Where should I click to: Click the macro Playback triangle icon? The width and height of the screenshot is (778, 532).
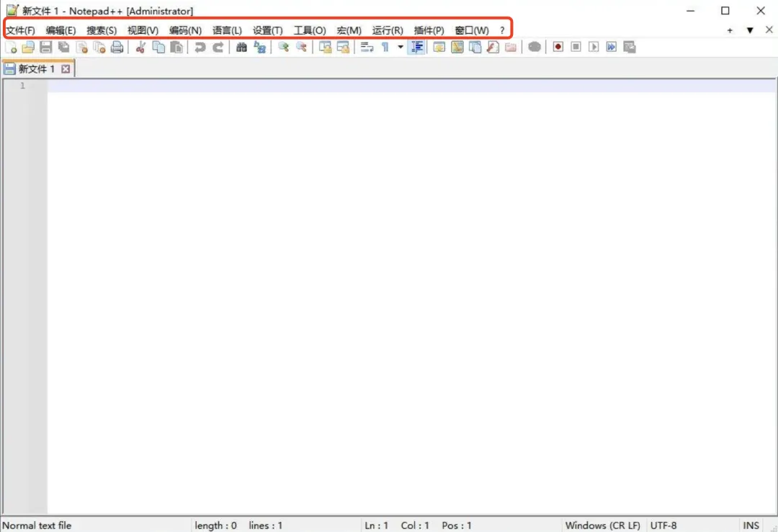point(594,47)
